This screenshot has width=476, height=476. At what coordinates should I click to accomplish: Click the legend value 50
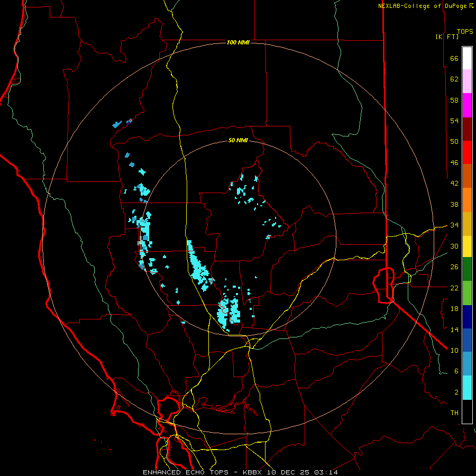[x=454, y=142]
